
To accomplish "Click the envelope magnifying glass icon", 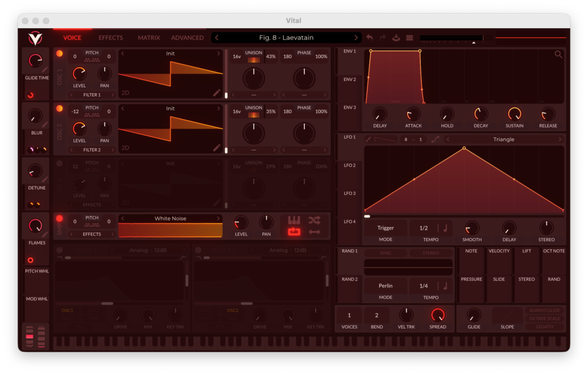I will [558, 55].
